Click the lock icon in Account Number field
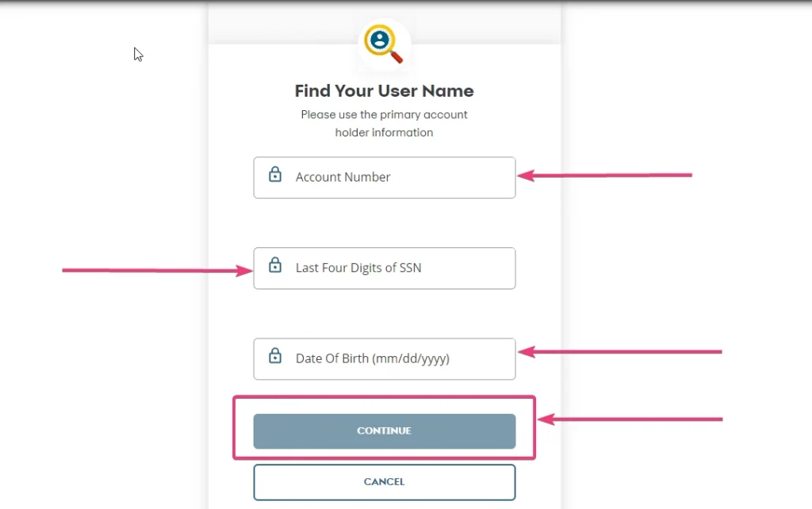Screen dimensions: 812x509 click(x=275, y=174)
